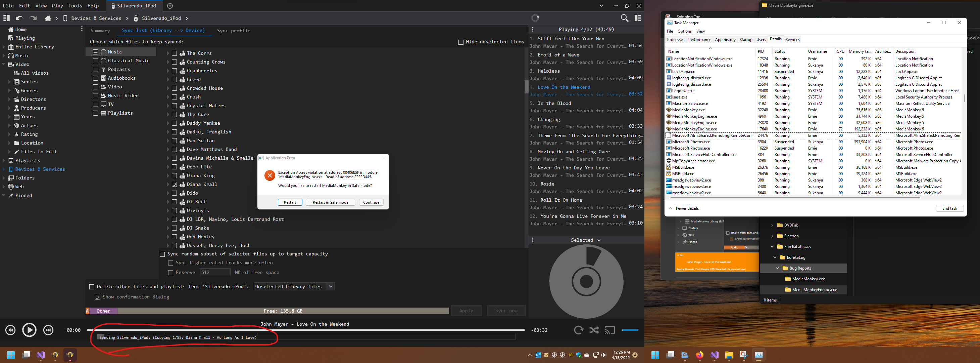
Task: Toggle shuffle playback icon
Action: click(x=594, y=330)
